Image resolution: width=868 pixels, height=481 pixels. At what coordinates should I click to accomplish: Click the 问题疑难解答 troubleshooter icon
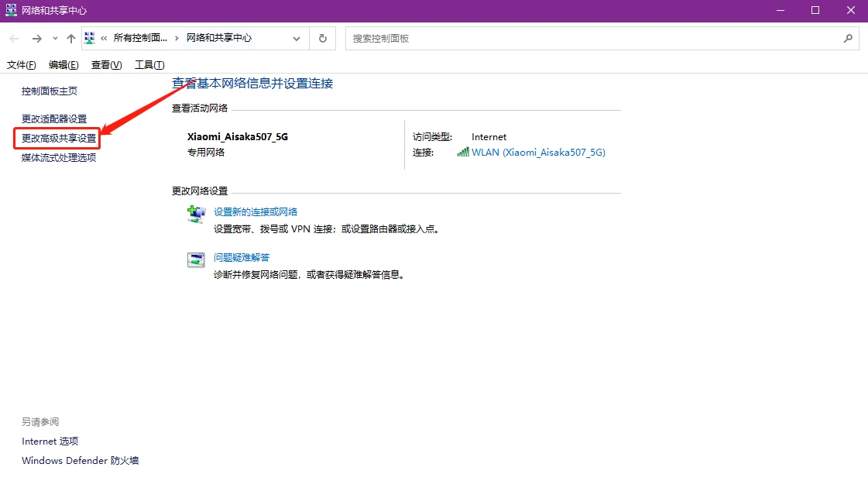tap(196, 259)
